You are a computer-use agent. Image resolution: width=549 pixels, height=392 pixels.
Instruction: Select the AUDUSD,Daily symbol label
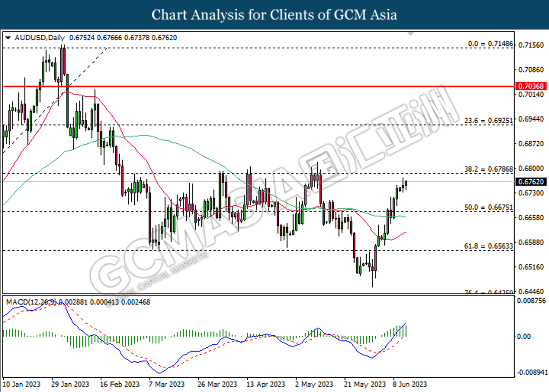[40, 38]
